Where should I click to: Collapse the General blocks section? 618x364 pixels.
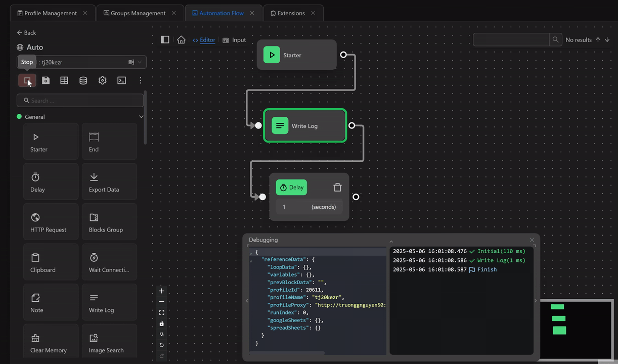pyautogui.click(x=141, y=116)
